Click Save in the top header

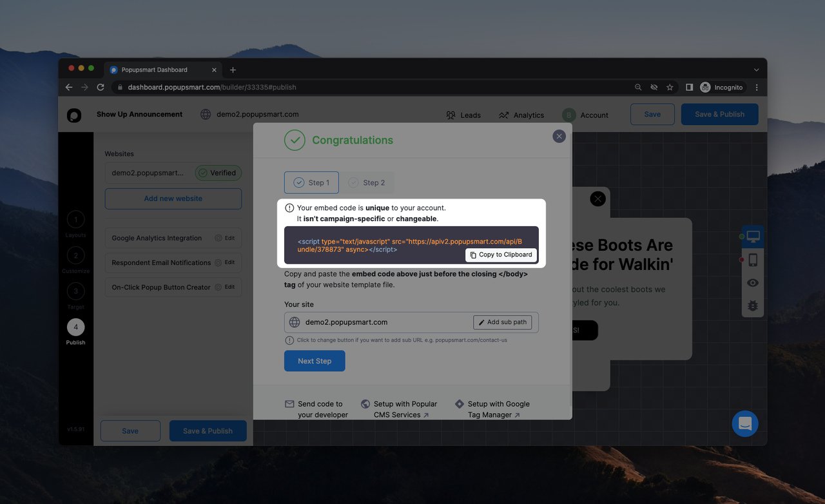coord(652,114)
